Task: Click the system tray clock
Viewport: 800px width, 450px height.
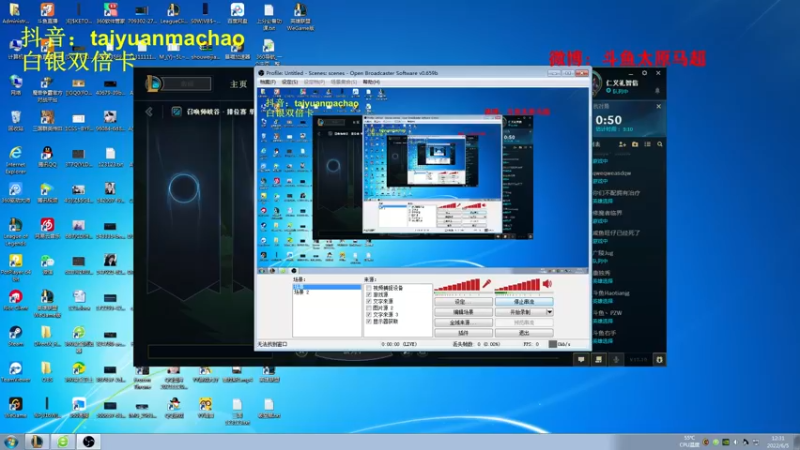Action: [x=778, y=442]
